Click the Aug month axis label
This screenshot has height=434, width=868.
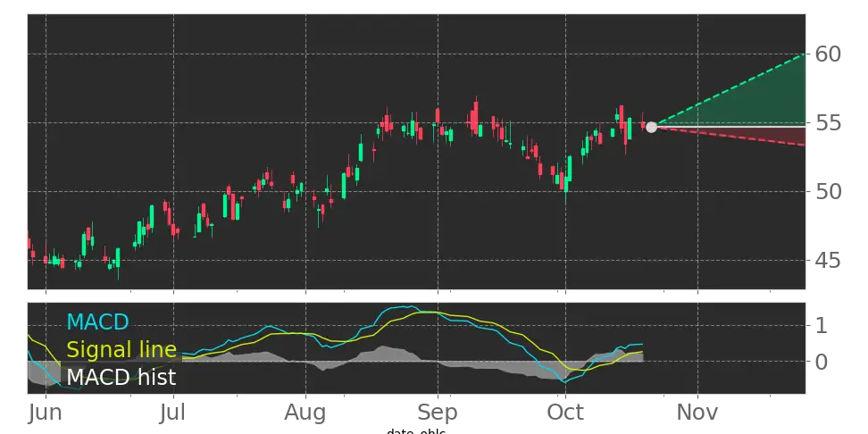[x=305, y=413]
